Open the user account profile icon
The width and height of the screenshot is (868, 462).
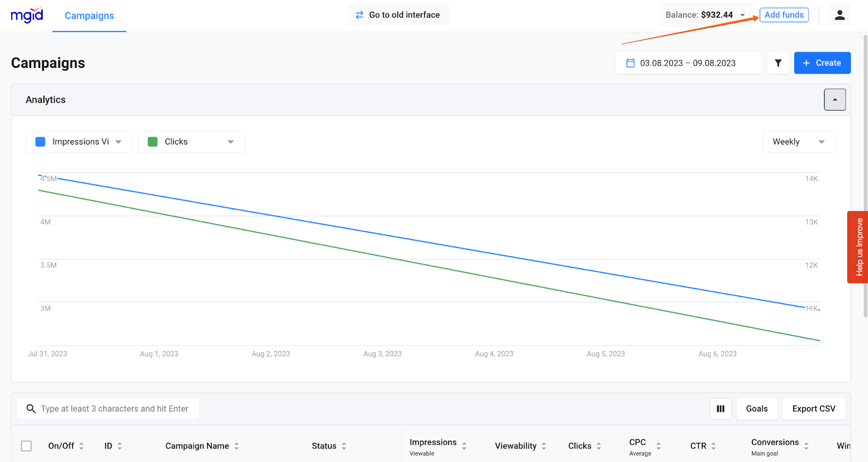pos(839,15)
